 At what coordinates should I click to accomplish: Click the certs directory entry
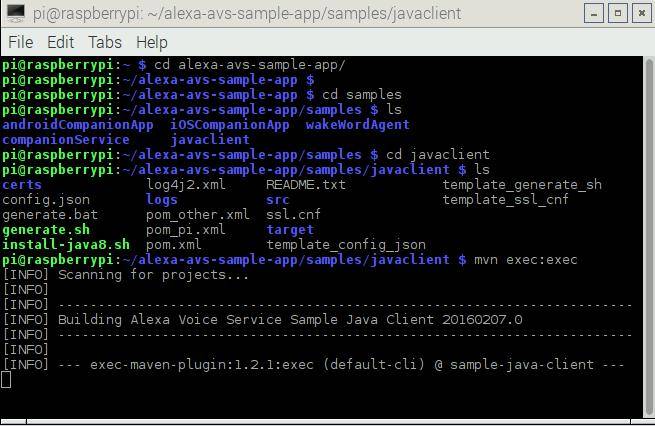pos(22,185)
